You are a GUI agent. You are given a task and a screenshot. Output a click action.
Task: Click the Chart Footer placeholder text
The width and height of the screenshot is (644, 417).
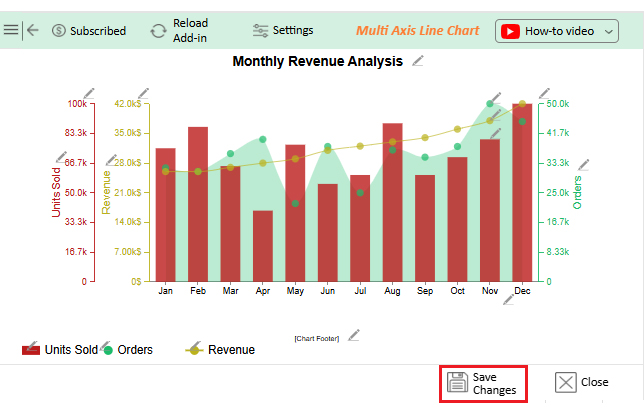click(x=317, y=339)
